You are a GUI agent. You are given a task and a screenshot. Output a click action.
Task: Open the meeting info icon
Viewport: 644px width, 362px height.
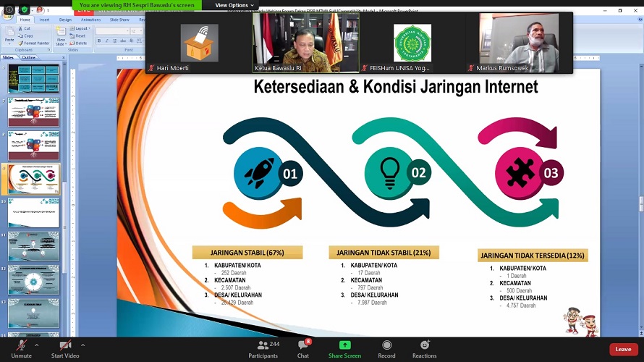click(x=8, y=10)
